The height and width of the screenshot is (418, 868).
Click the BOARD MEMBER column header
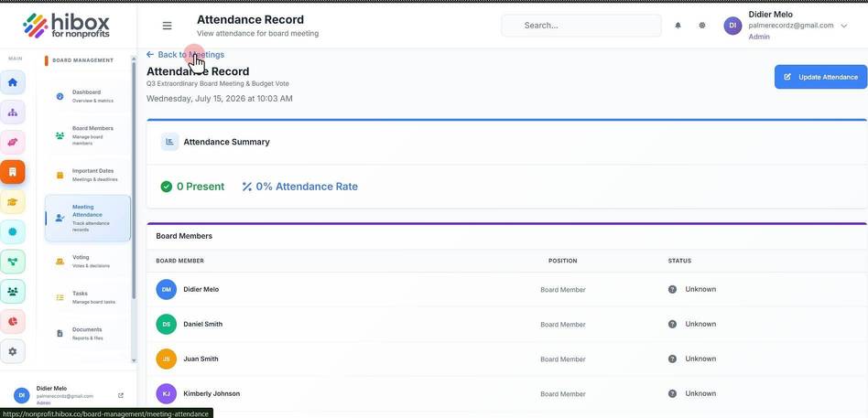tap(179, 261)
